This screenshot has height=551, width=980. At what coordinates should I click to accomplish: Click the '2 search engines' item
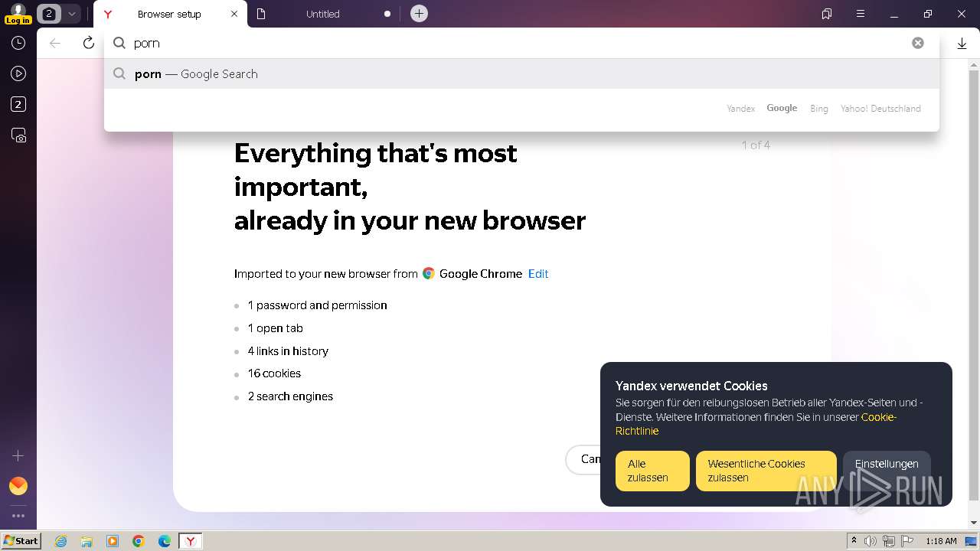pyautogui.click(x=290, y=396)
